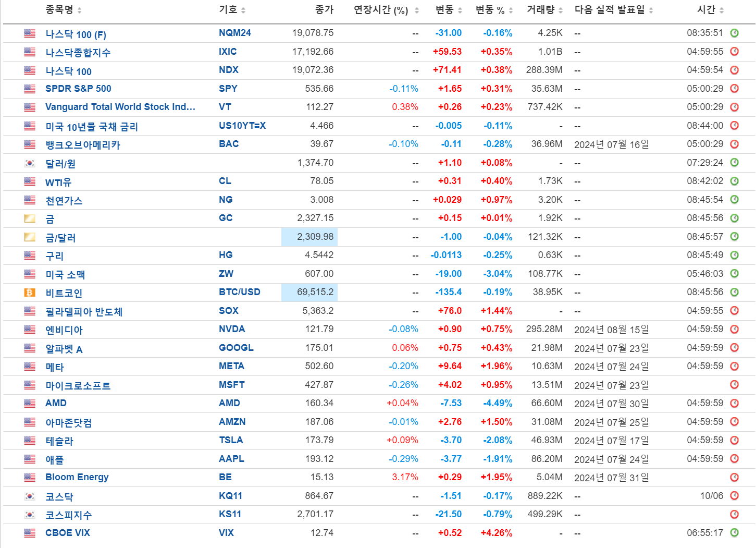The width and height of the screenshot is (756, 548).
Task: Click 미국 소맥 change value -19.00
Action: pyautogui.click(x=449, y=274)
